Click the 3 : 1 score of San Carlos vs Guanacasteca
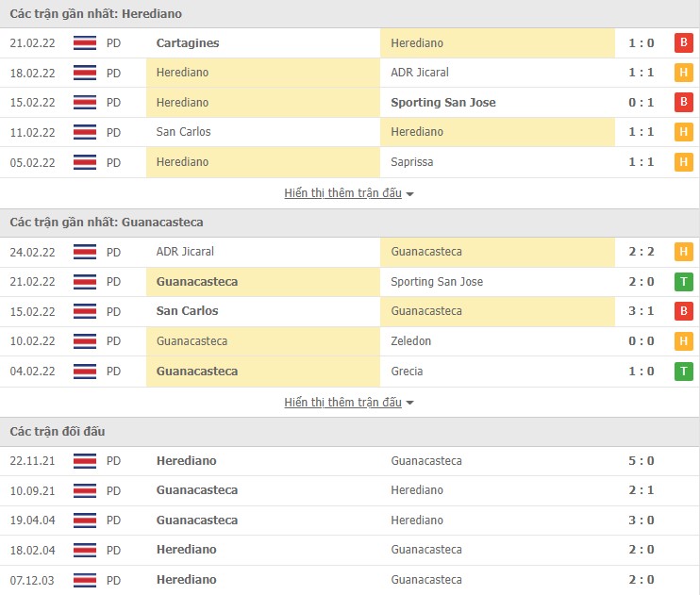Screen dimensions: 700x595 [641, 311]
